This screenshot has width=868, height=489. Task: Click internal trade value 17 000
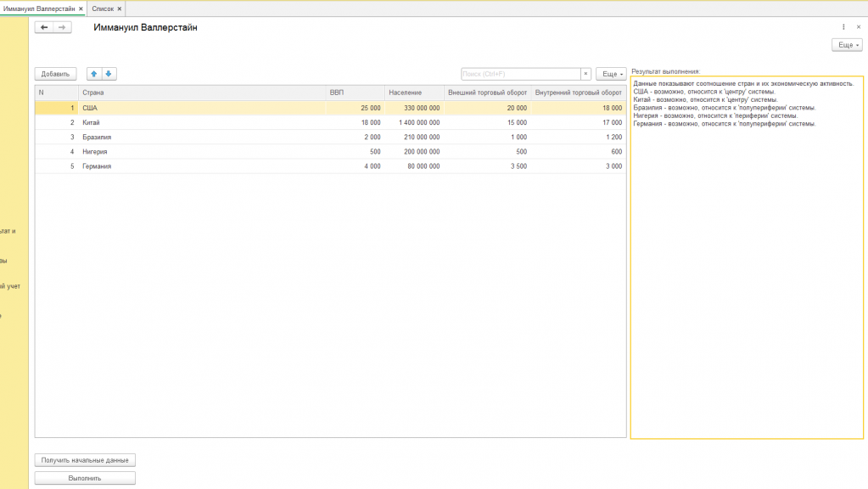(579, 122)
